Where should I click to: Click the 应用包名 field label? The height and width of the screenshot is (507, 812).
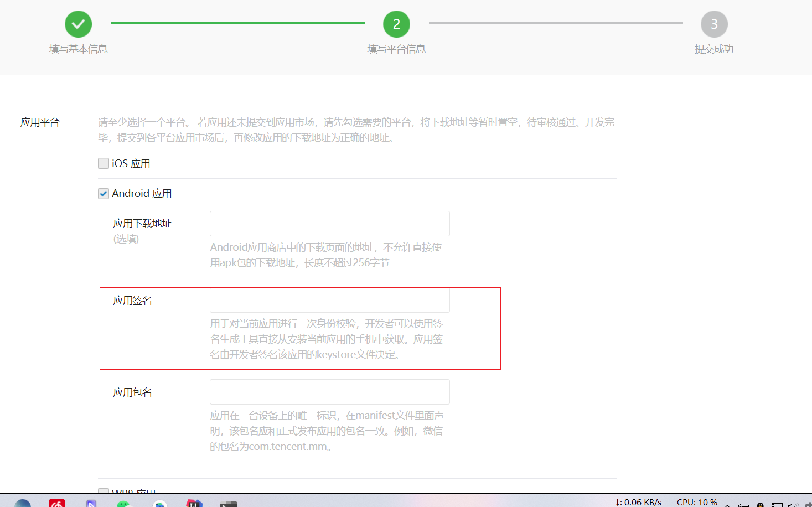click(132, 392)
